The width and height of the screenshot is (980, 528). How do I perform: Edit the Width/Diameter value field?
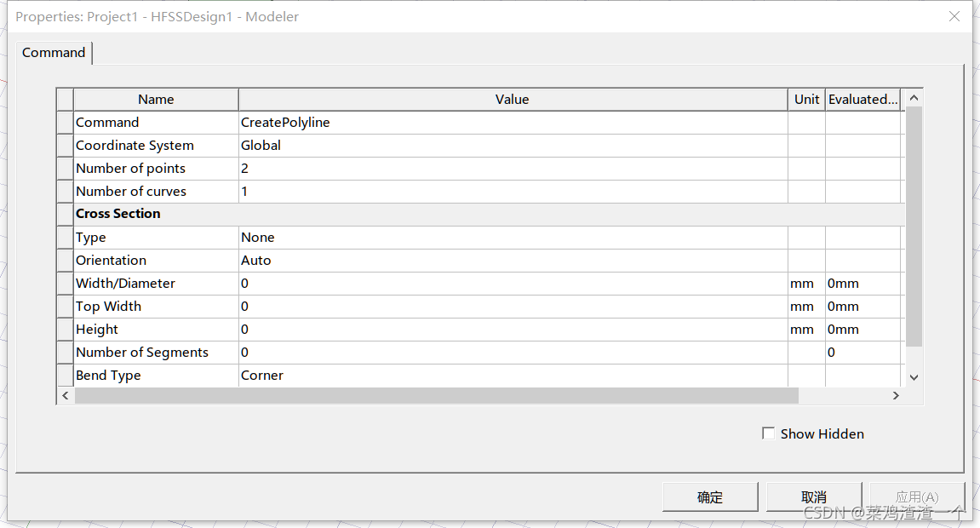(x=513, y=284)
